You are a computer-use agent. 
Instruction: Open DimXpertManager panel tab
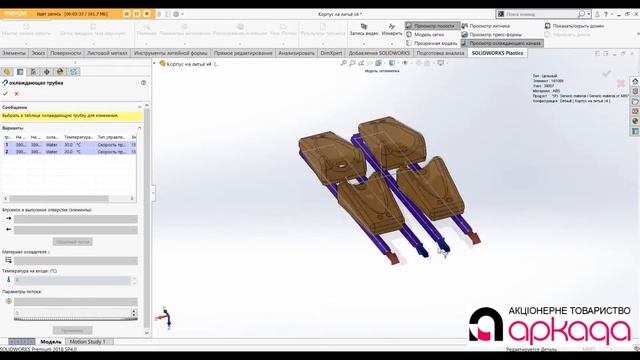click(x=47, y=72)
